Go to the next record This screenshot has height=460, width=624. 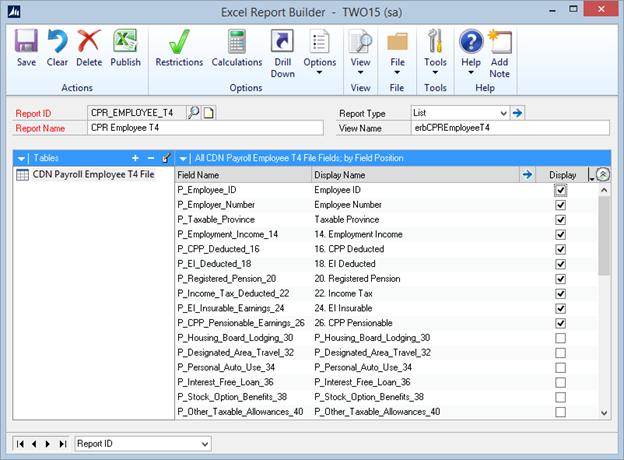[48, 444]
